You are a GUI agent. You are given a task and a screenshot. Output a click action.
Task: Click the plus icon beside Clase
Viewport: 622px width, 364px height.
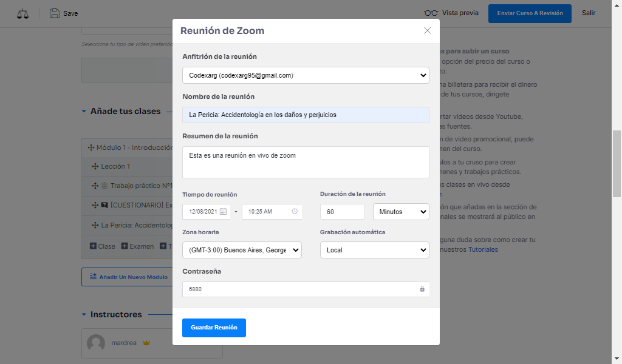point(93,246)
